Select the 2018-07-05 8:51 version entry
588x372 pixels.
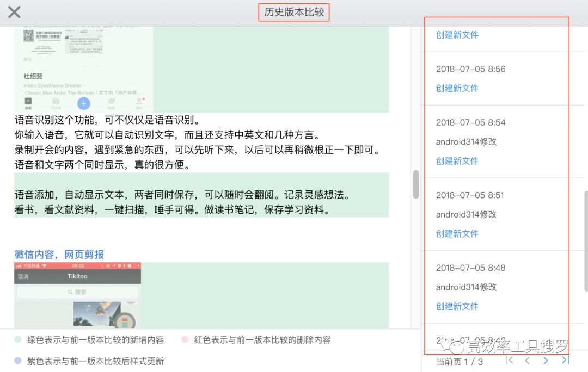[x=470, y=195]
